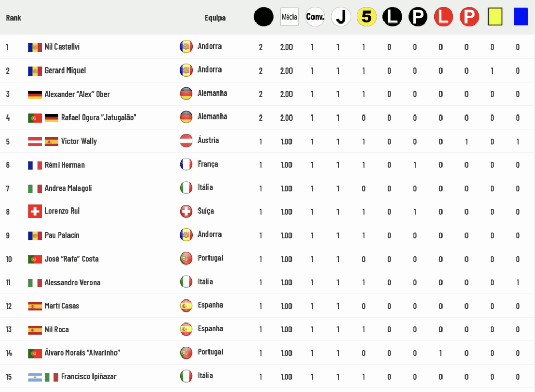Screen dimensions: 535x392
Task: Click the red L circle icon
Action: (x=444, y=17)
